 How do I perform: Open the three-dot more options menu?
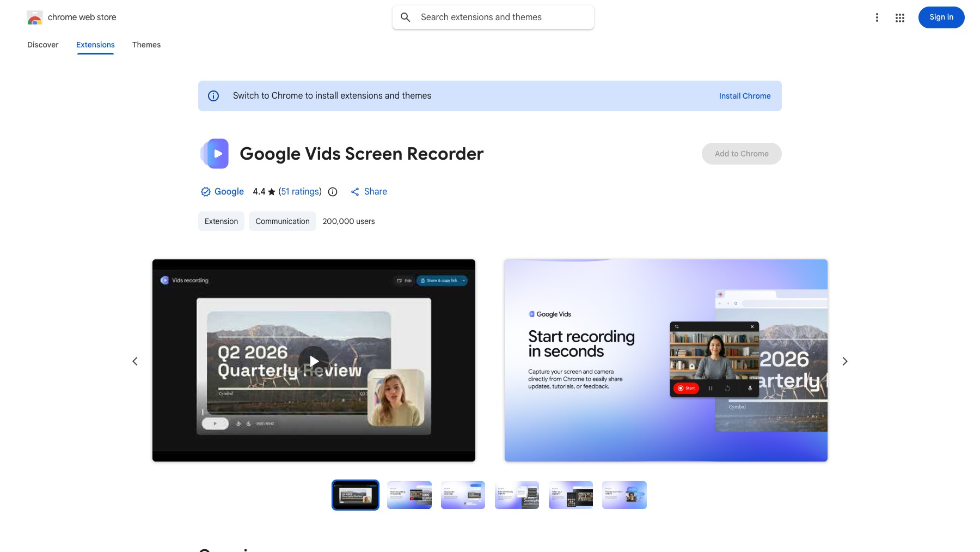tap(877, 17)
